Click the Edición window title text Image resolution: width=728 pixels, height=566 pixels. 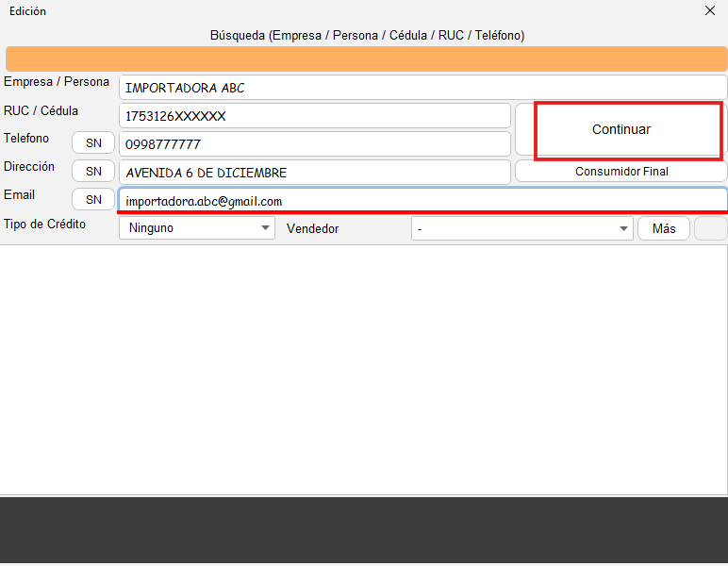(27, 11)
